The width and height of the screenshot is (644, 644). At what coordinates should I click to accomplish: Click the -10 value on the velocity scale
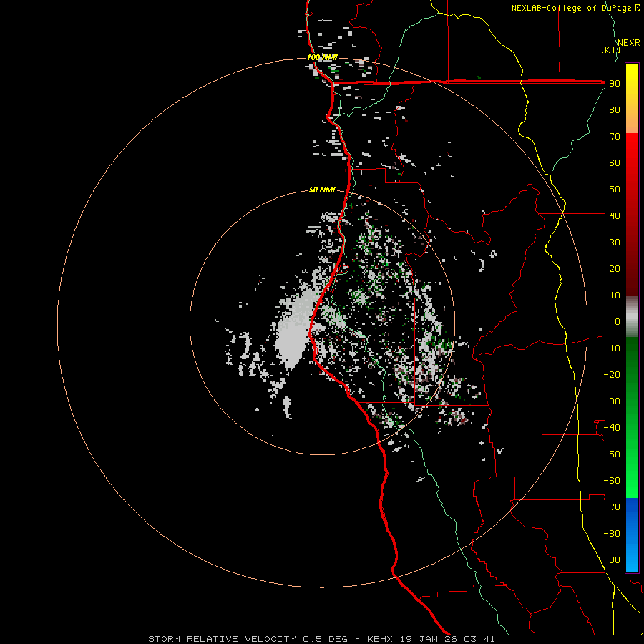[x=612, y=348]
